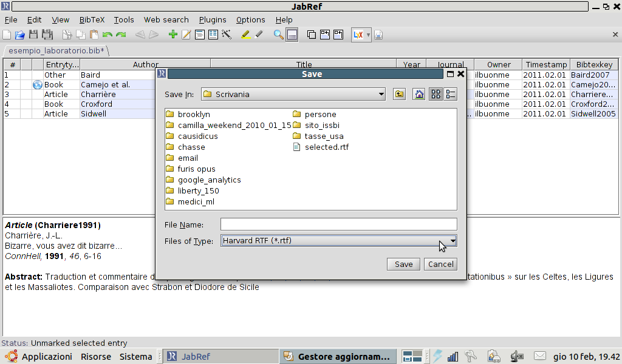This screenshot has height=364, width=622.
Task: Open search with magnifying glass icon
Action: [x=278, y=35]
